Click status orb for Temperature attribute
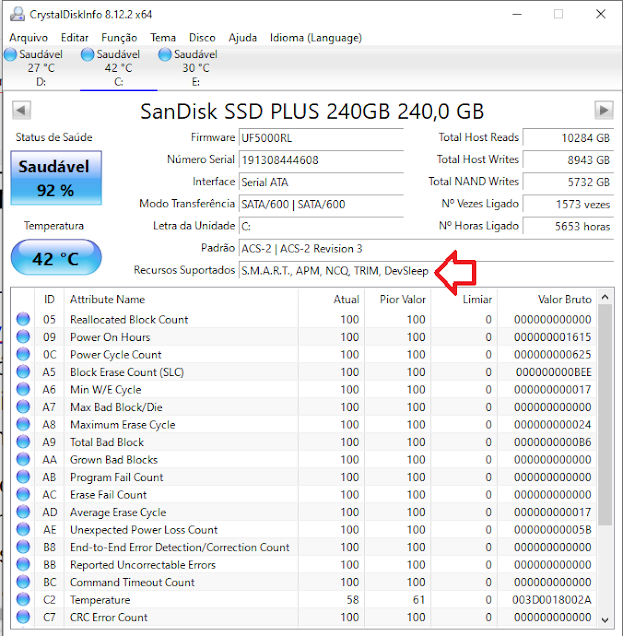The width and height of the screenshot is (623, 636). tap(23, 599)
